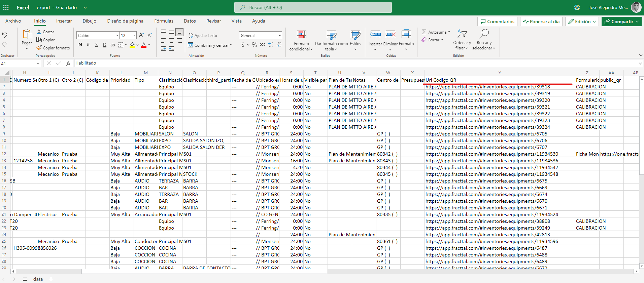This screenshot has width=644, height=283.
Task: Click the percent style icon
Action: click(255, 45)
